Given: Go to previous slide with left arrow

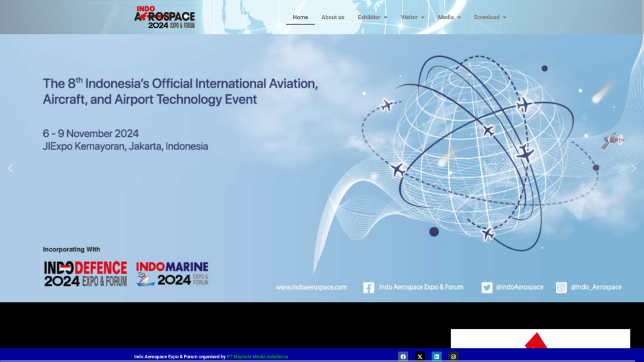Looking at the screenshot, I should click(10, 168).
